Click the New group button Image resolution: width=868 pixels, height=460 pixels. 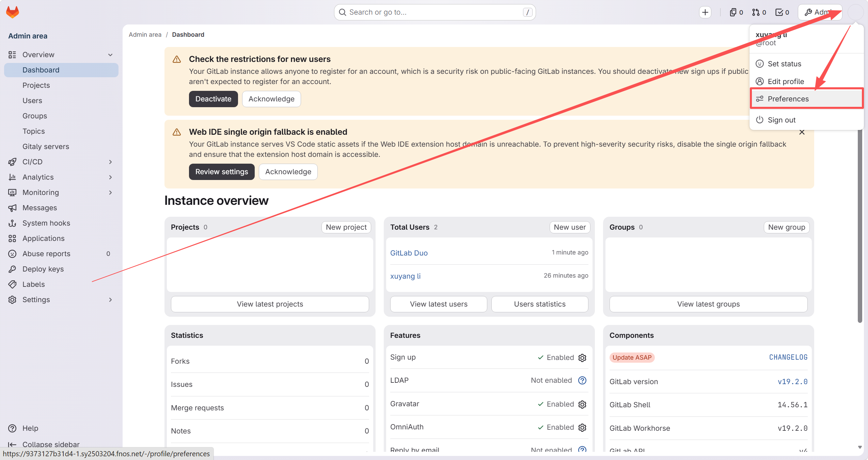[787, 227]
